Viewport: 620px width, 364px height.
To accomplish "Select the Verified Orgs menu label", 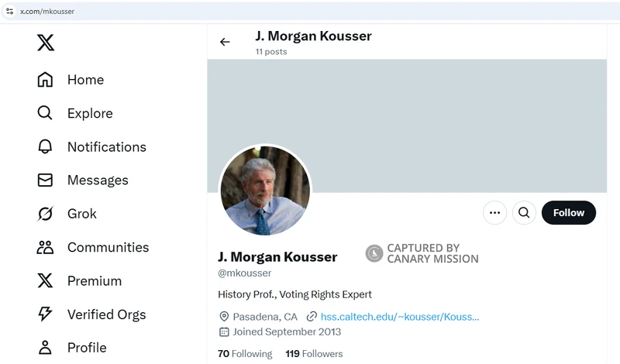I will tap(106, 314).
